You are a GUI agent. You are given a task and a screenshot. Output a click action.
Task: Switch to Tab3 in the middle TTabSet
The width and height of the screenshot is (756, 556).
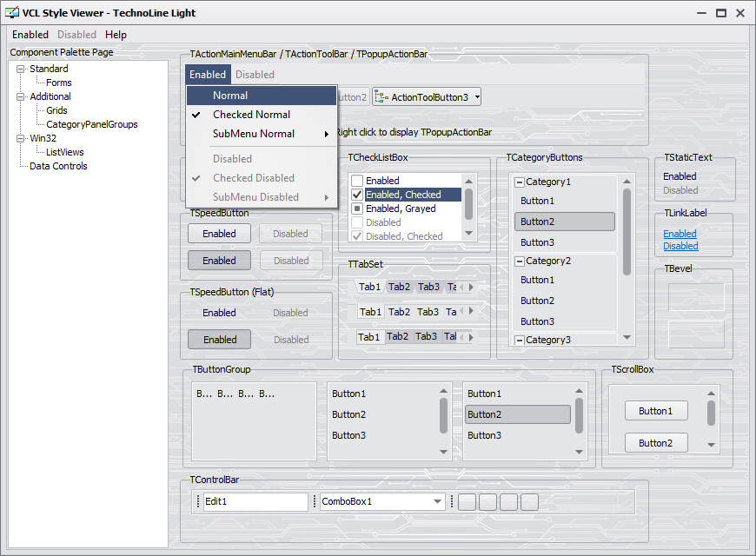point(428,312)
